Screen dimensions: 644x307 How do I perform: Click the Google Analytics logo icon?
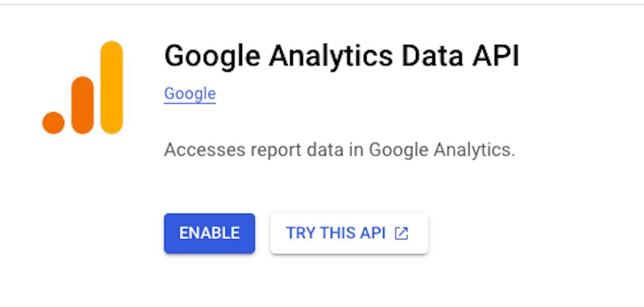pyautogui.click(x=83, y=88)
